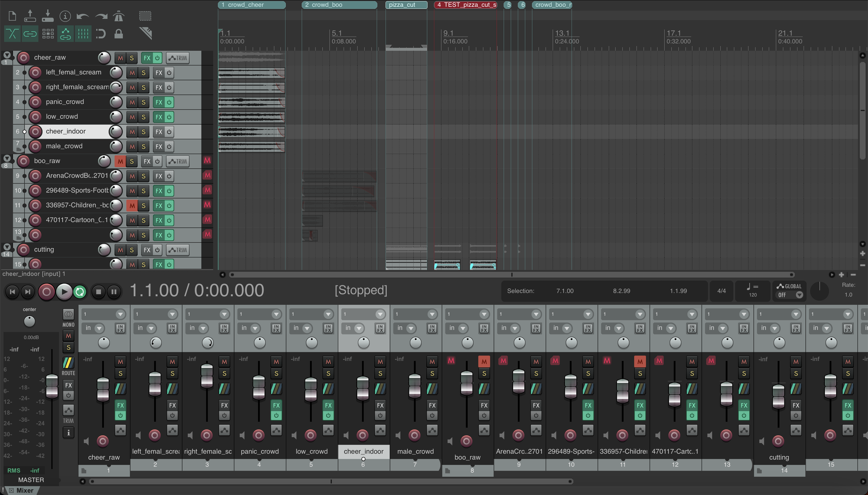Open GLOBAL automation override dropdown
The width and height of the screenshot is (868, 495).
[x=799, y=295]
